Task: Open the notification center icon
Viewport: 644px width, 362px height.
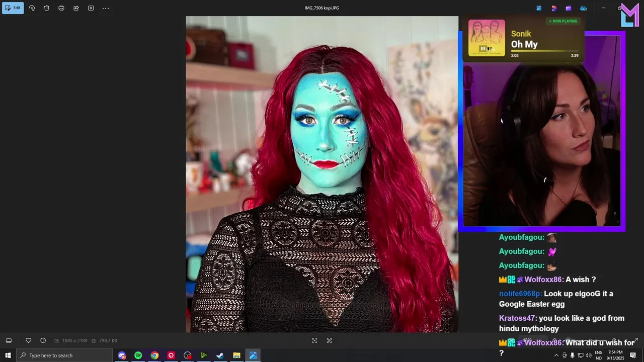Action: point(633,355)
